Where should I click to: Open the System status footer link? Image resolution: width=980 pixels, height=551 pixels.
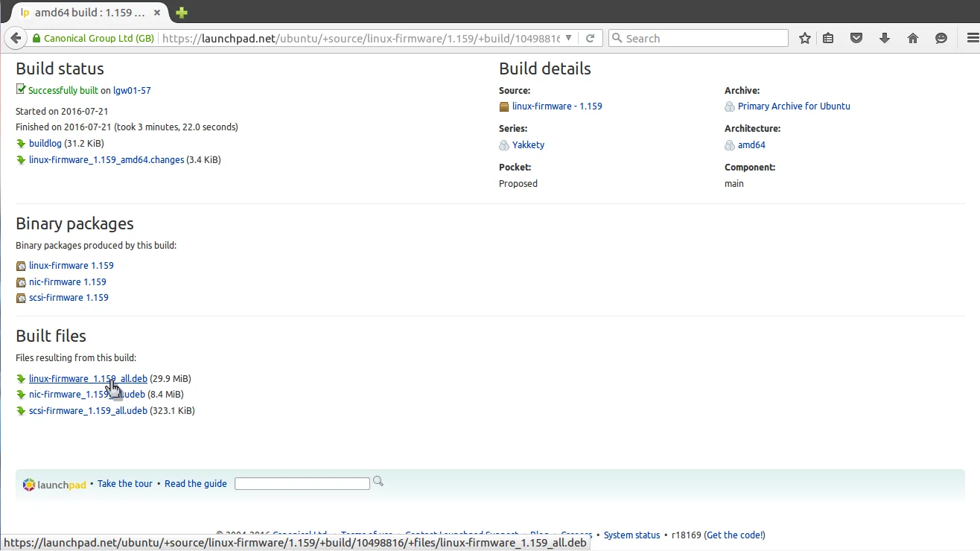(x=631, y=535)
